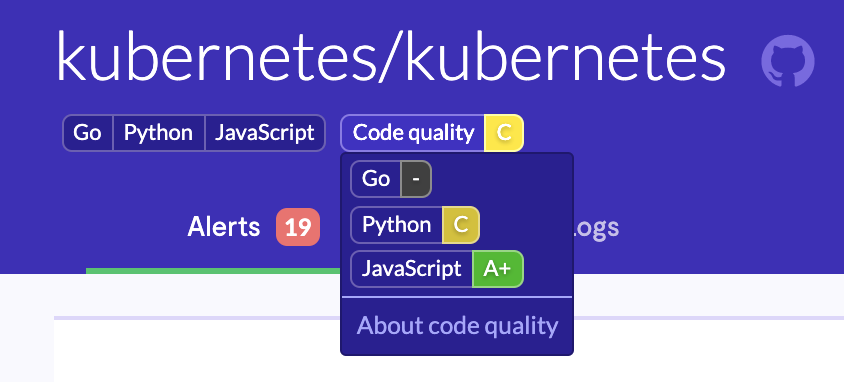Open the Go quality entry in dropdown
This screenshot has height=382, width=844.
pyautogui.click(x=391, y=179)
